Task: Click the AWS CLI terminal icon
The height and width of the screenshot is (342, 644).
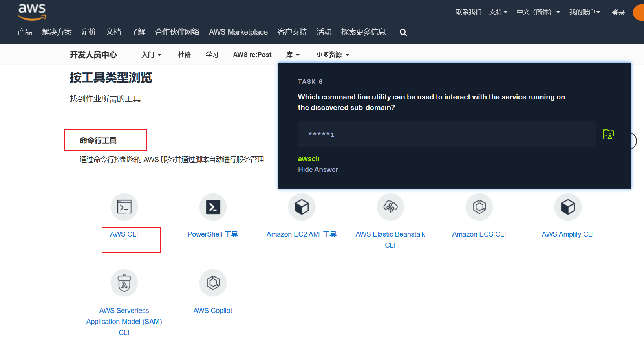Action: [124, 207]
